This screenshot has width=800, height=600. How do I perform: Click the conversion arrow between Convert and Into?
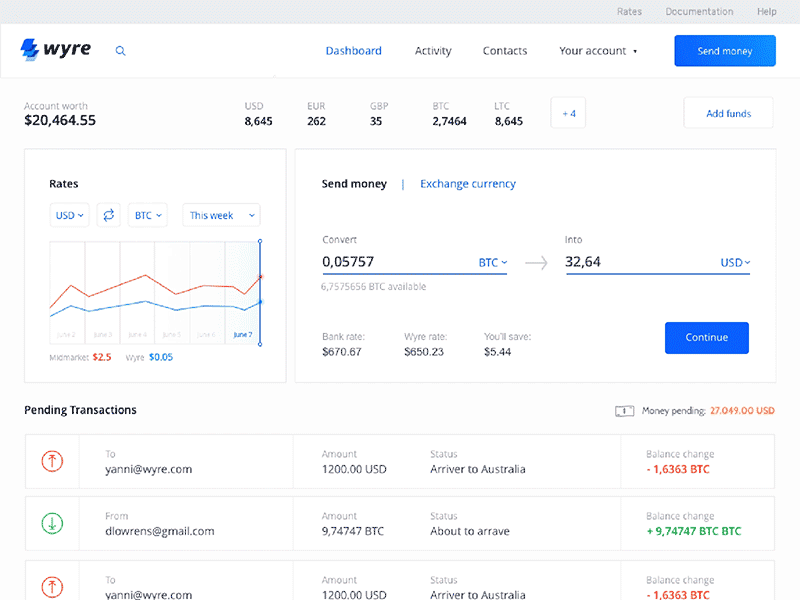(x=536, y=263)
